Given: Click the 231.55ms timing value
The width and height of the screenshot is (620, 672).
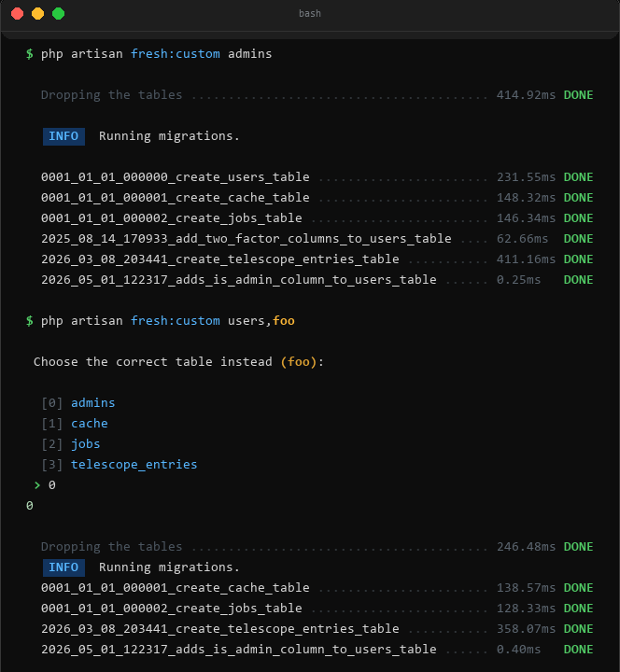Looking at the screenshot, I should 526,177.
